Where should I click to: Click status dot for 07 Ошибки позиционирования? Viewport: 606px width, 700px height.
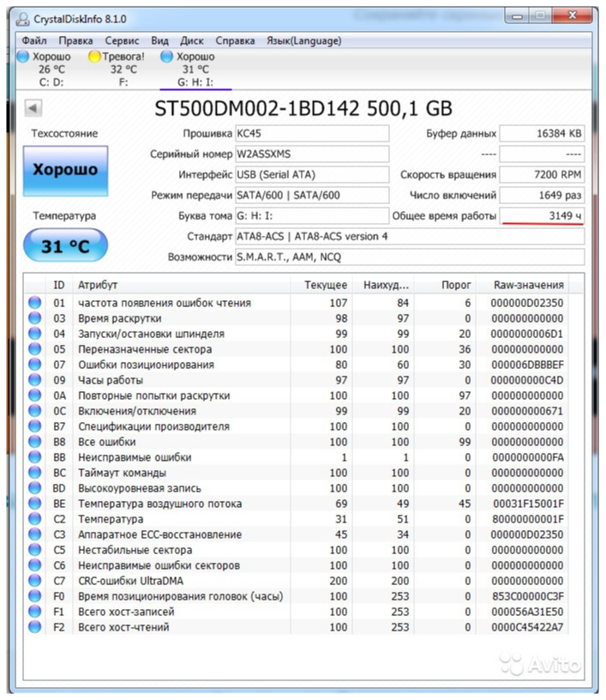point(35,365)
